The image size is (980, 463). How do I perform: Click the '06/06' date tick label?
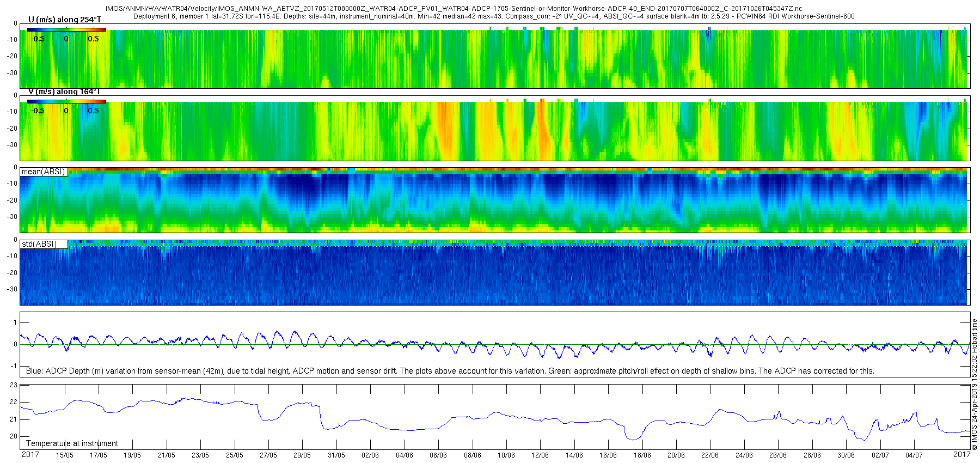[x=438, y=455]
